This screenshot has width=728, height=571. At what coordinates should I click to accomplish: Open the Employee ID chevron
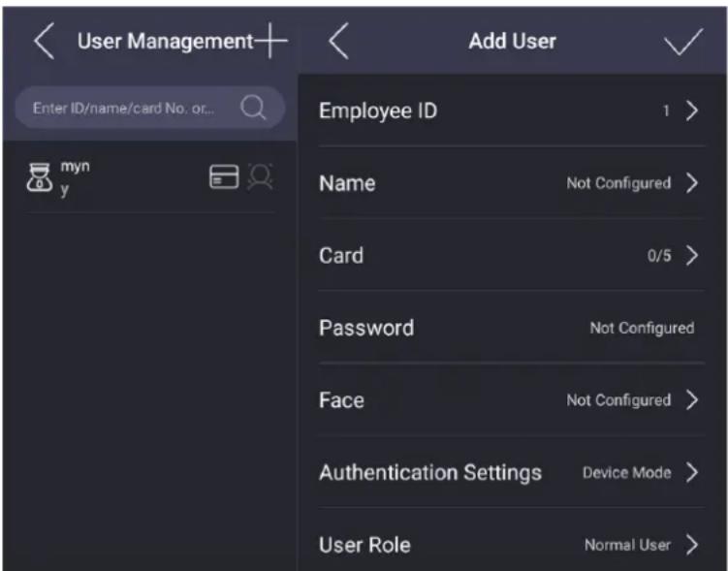(x=692, y=111)
